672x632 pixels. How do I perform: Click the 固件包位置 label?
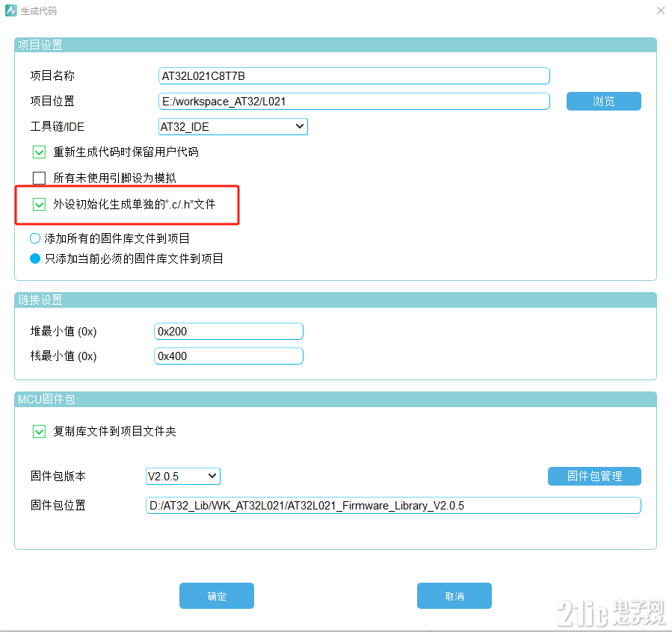58,505
